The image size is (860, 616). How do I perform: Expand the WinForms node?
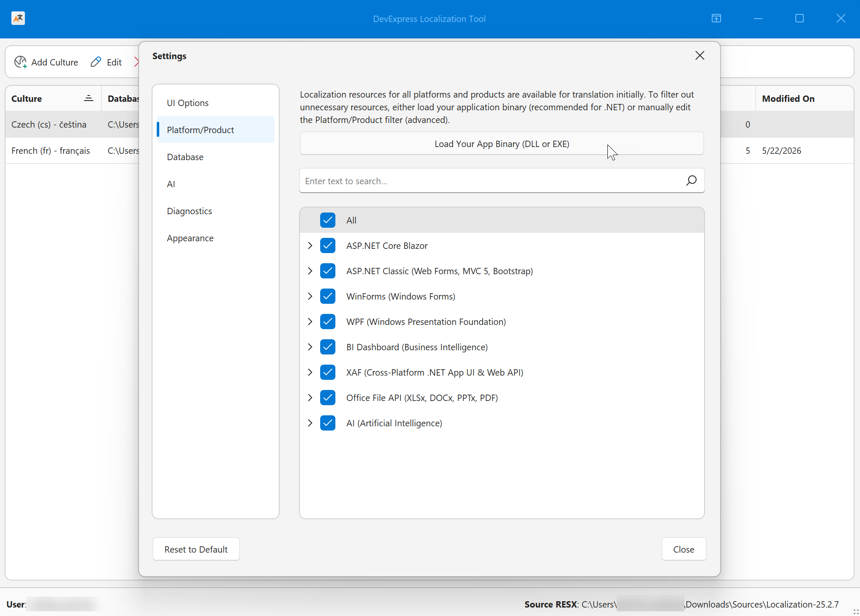click(310, 296)
